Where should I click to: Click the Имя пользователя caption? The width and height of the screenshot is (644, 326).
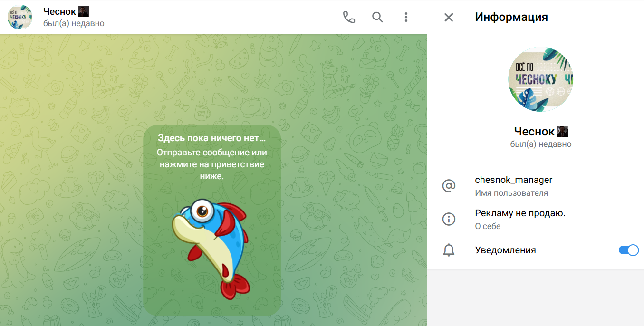click(x=511, y=193)
